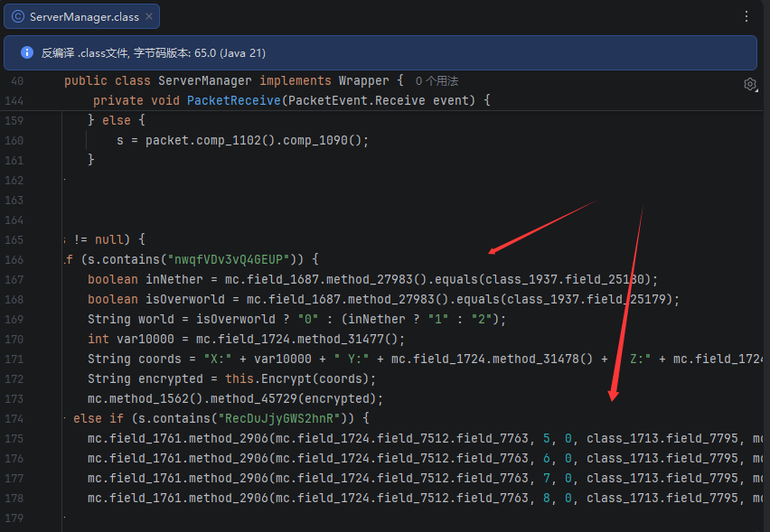Click comp_1090() call on line 160

322,141
